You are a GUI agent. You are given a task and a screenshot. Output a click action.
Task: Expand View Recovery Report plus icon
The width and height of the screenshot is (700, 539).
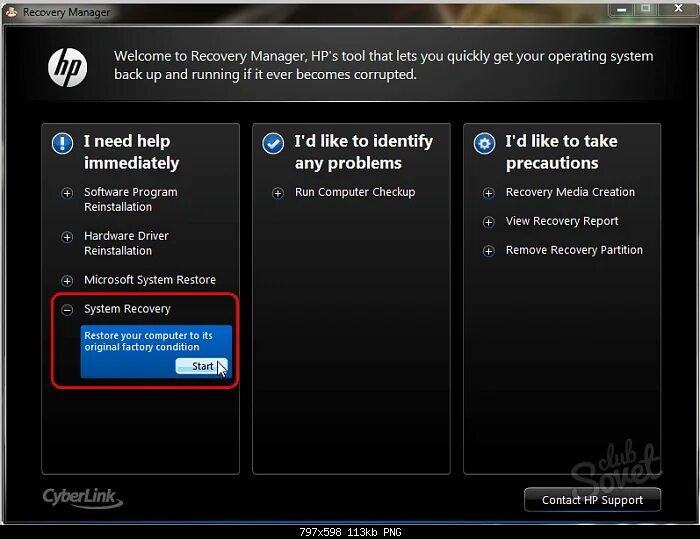[x=488, y=222]
